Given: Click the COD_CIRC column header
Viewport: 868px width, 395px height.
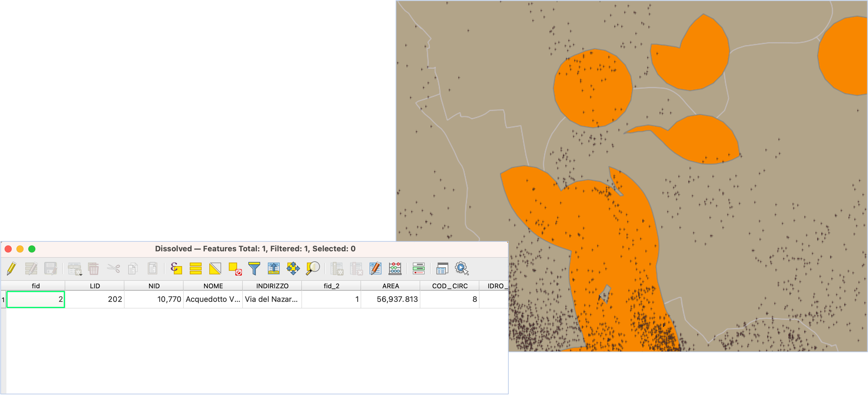Looking at the screenshot, I should [450, 286].
